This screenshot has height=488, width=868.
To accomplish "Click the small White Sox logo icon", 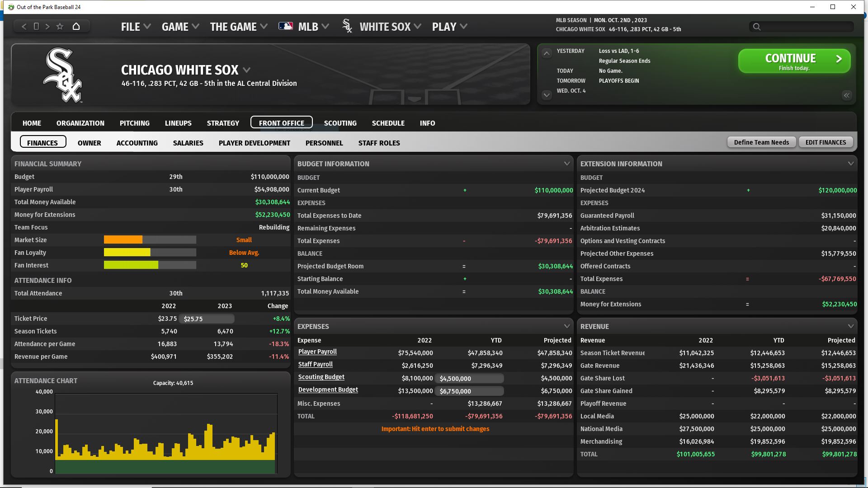I will [x=347, y=27].
